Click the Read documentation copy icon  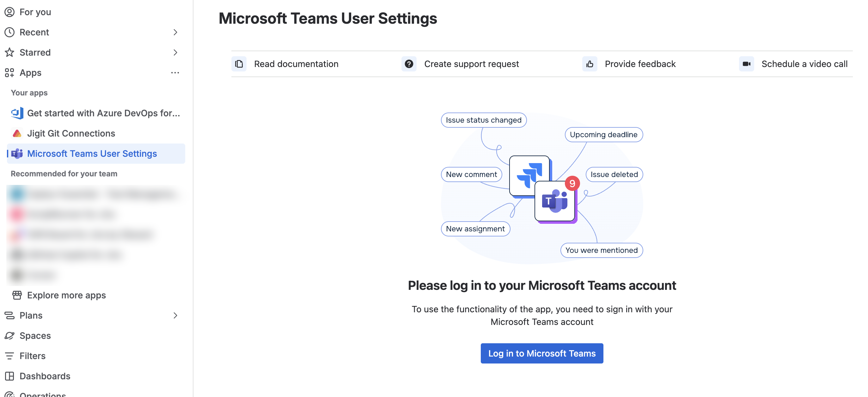point(239,64)
